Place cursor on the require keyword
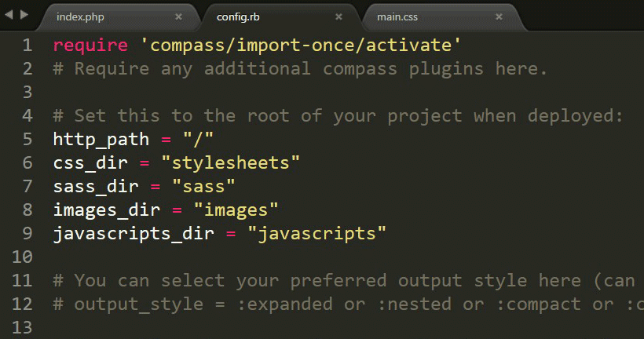Screen dimensions: 644x339 click(85, 46)
